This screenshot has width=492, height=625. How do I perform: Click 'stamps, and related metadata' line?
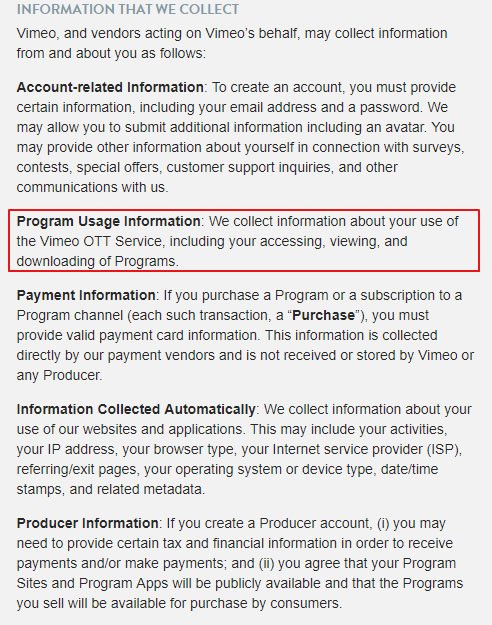(x=111, y=489)
